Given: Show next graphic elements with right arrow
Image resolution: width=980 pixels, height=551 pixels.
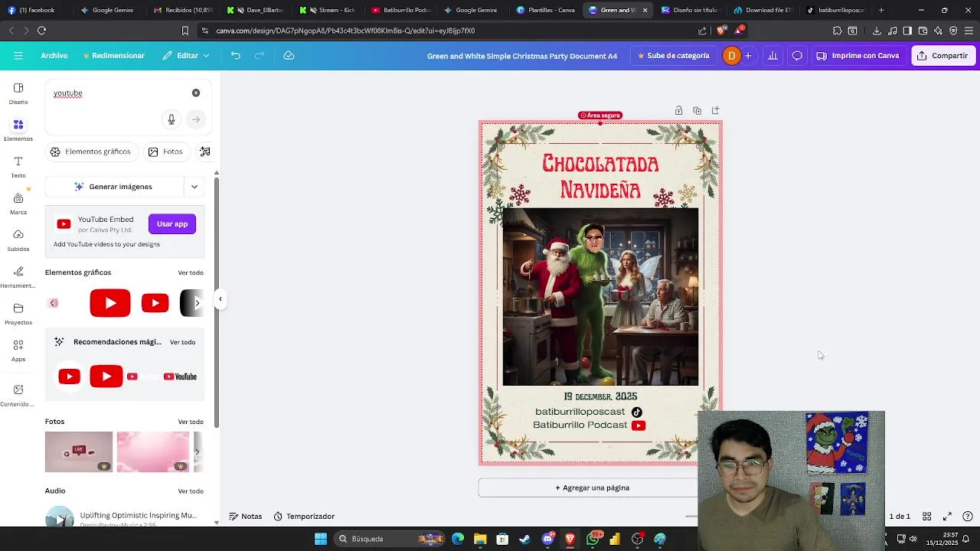Looking at the screenshot, I should [197, 303].
